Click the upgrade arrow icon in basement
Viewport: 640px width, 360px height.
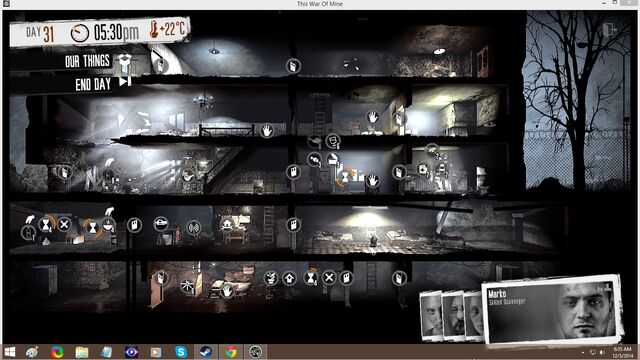[289, 278]
